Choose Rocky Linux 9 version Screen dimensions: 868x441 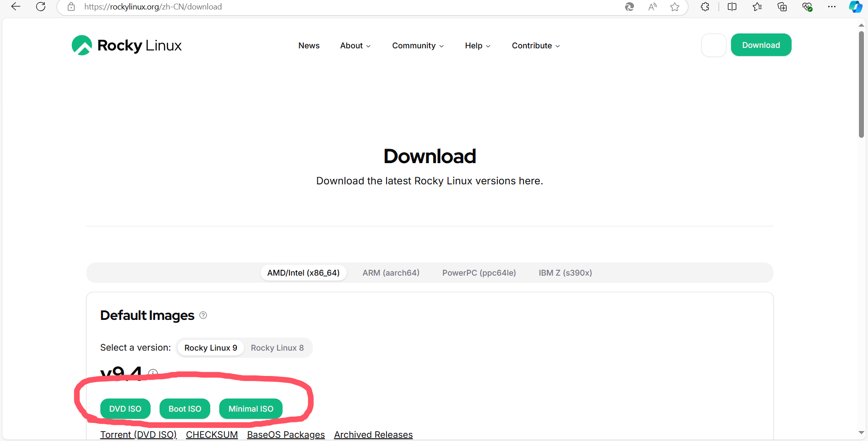tap(211, 348)
